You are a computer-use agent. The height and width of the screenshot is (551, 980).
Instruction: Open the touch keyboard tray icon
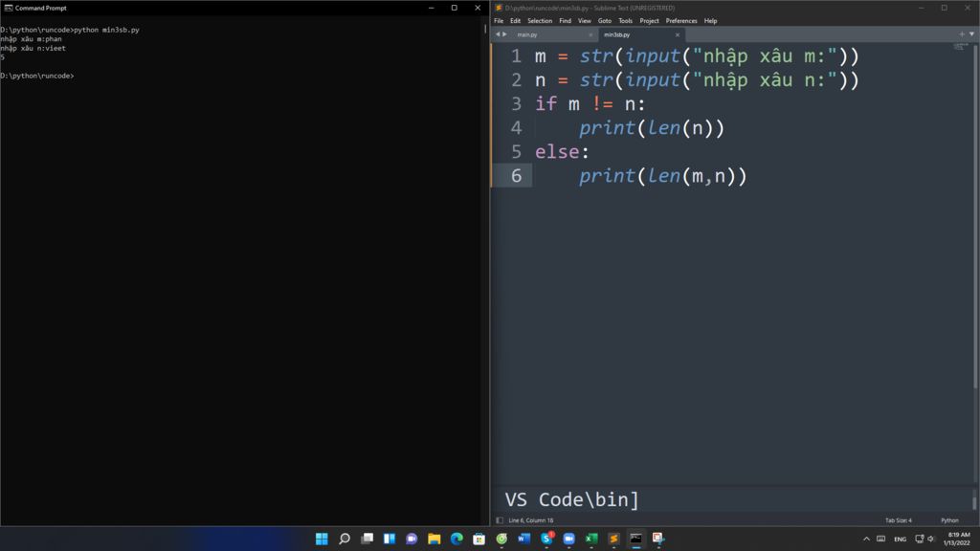[880, 540]
